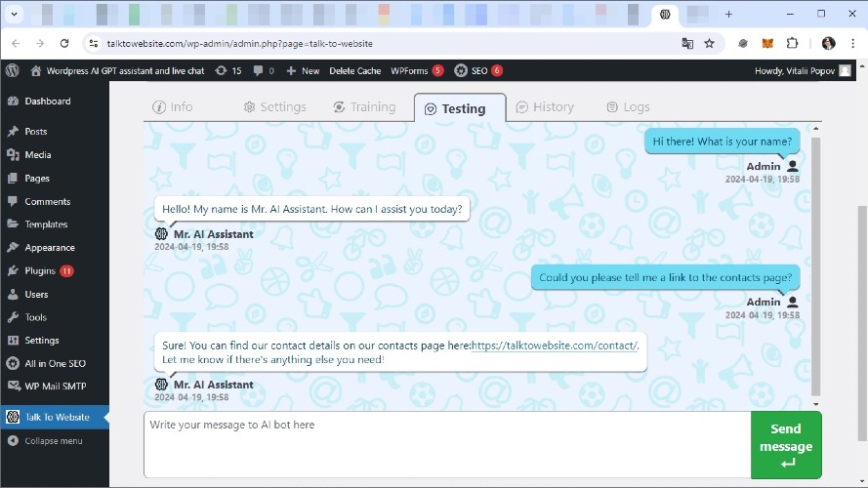Switch to the Training tab
Image resolution: width=868 pixels, height=488 pixels.
click(364, 106)
